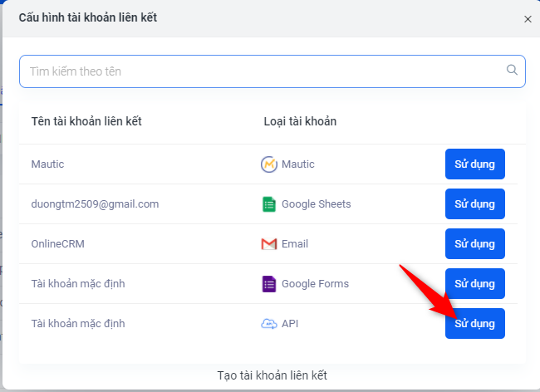This screenshot has width=540, height=392.
Task: Click the Gmail Email icon
Action: pos(269,244)
